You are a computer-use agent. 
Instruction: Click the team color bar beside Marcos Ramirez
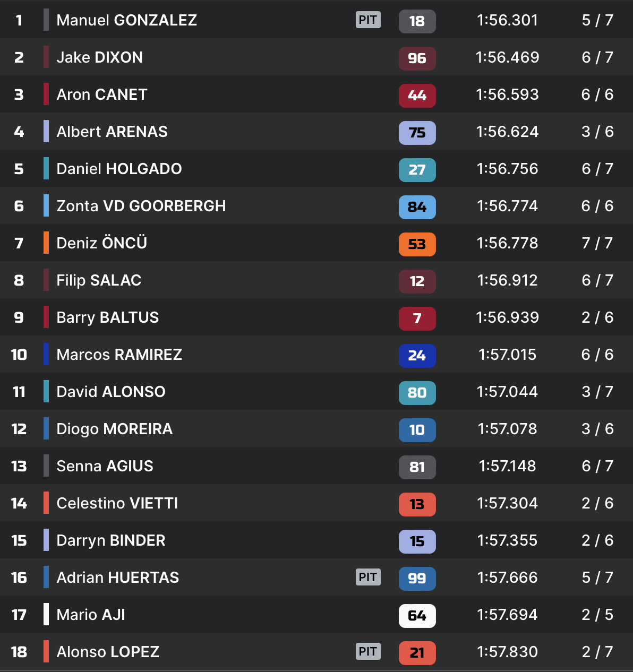point(46,354)
